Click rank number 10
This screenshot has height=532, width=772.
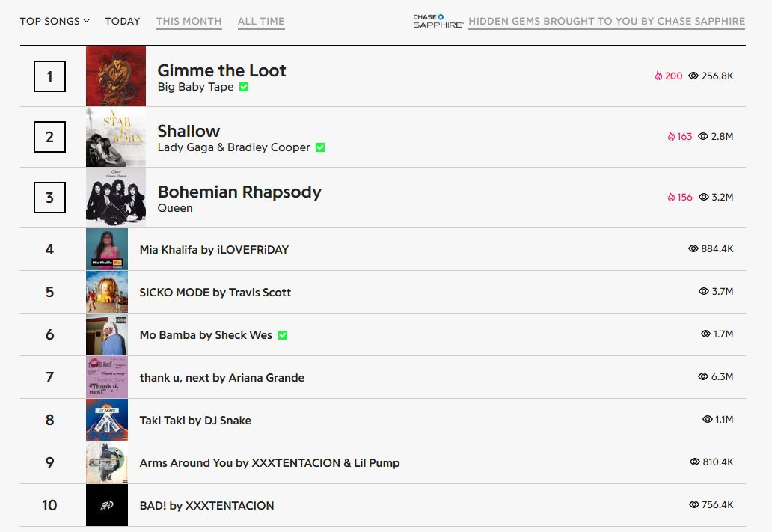[x=49, y=505]
